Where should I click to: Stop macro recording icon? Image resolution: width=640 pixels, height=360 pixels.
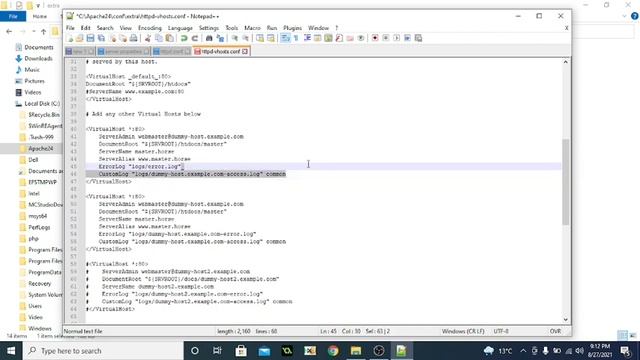tap(386, 38)
